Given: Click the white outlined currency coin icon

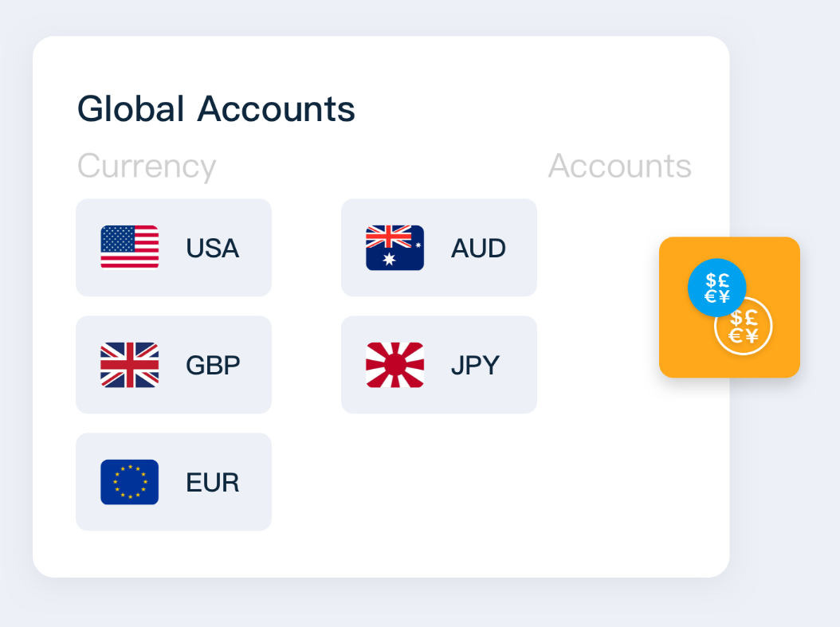Looking at the screenshot, I should (x=744, y=326).
